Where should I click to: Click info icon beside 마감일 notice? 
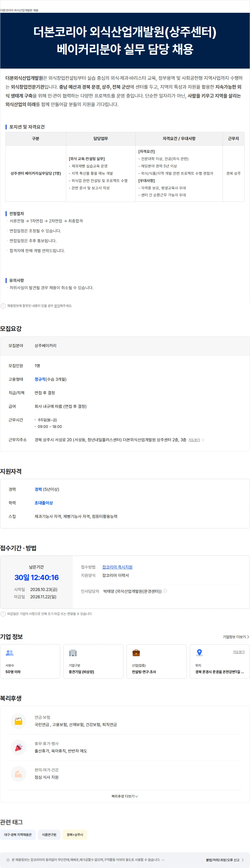[x=3, y=614]
